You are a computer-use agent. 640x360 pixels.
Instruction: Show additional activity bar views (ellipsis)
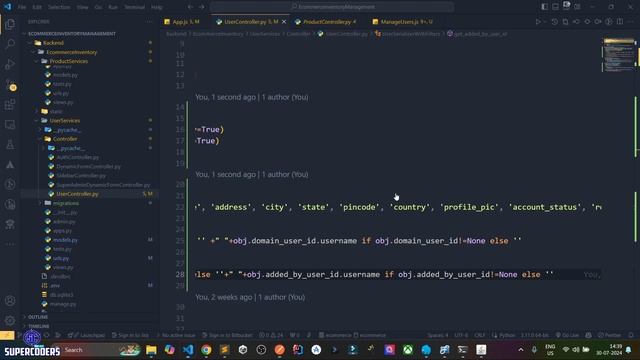point(10,244)
